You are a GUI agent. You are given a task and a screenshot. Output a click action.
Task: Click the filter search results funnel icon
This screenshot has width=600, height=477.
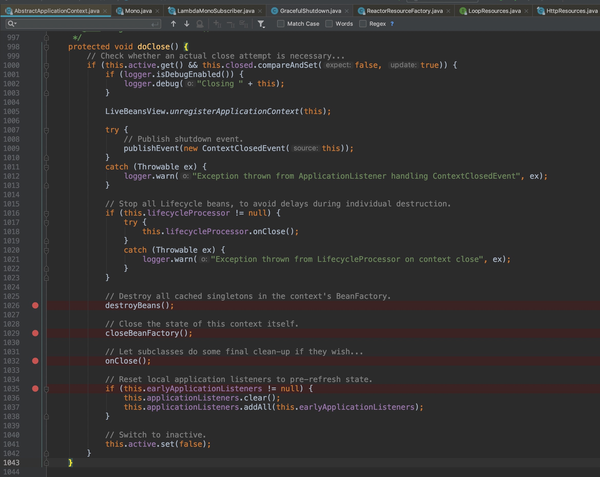261,23
